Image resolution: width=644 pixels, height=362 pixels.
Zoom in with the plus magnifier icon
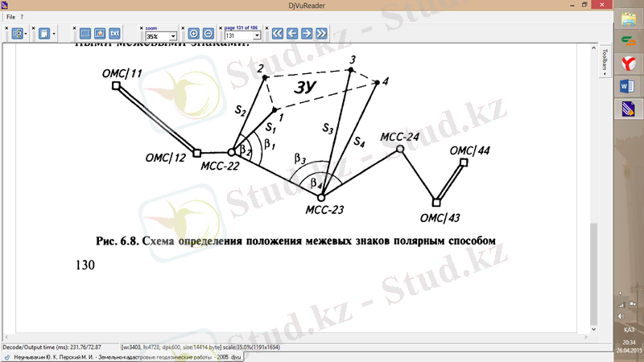coord(193,34)
